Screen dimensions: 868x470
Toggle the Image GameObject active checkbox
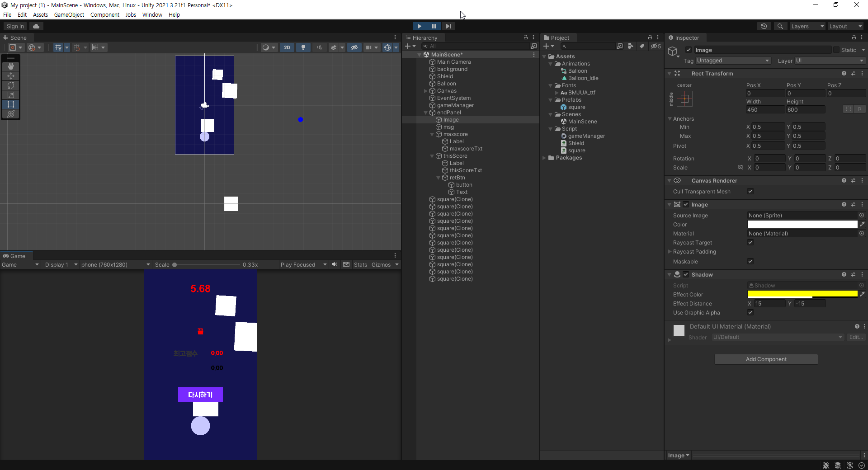pyautogui.click(x=689, y=50)
